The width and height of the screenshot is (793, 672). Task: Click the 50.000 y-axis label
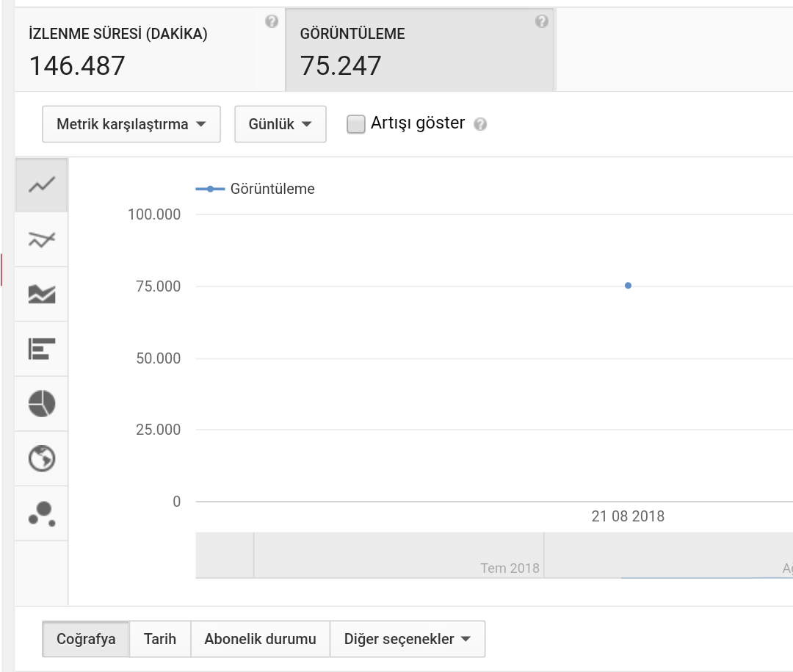[158, 358]
